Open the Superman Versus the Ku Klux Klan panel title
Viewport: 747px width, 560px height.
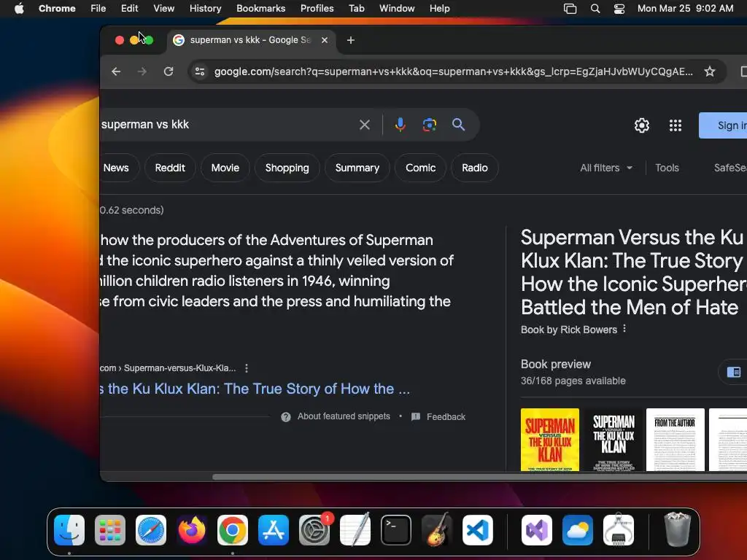coord(634,273)
